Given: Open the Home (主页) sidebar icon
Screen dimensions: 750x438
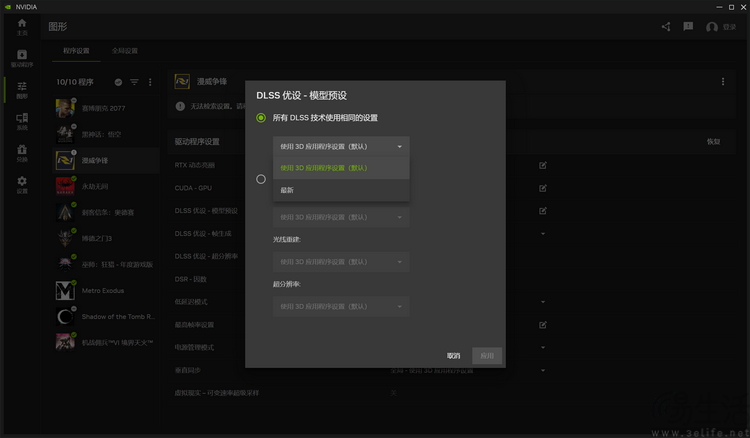Looking at the screenshot, I should 22,27.
